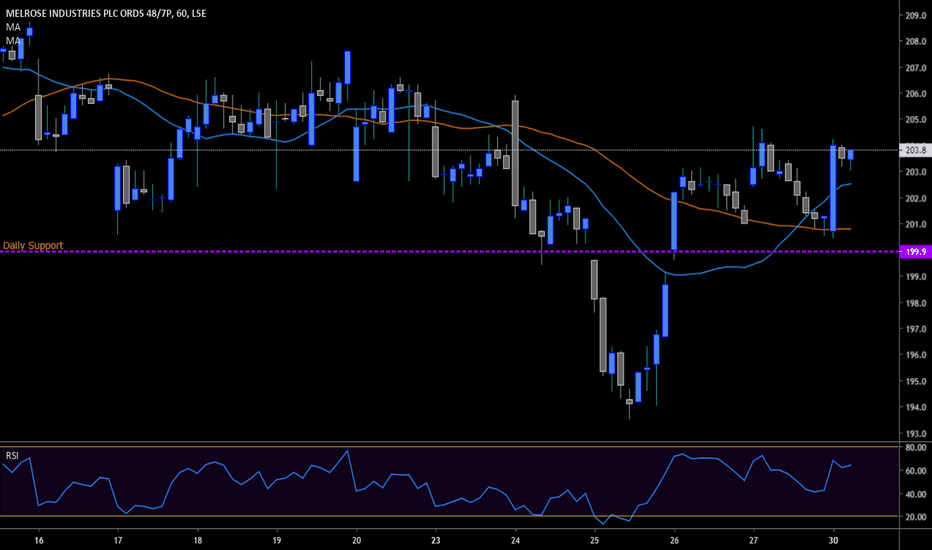Click date 30 on the time axis
This screenshot has height=550, width=932.
tap(833, 540)
